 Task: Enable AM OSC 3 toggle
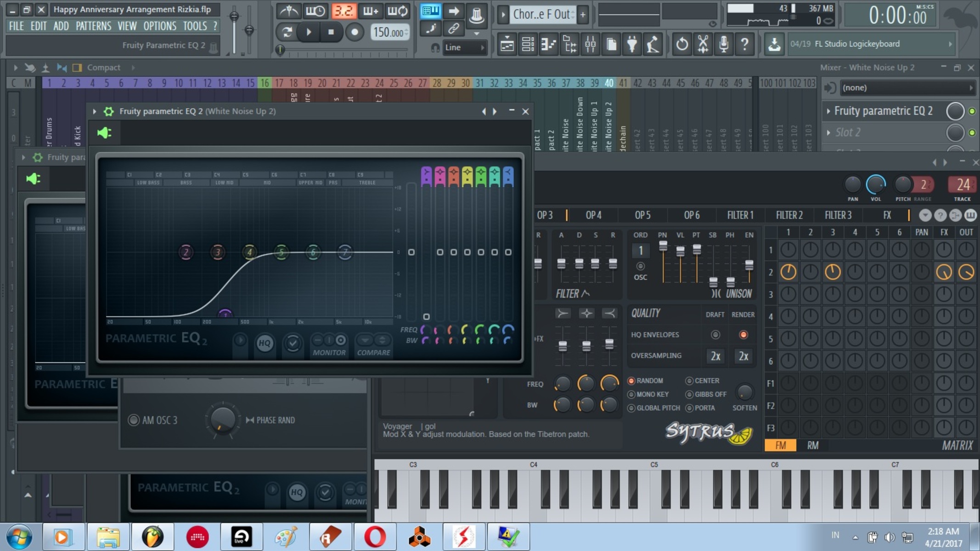click(134, 420)
